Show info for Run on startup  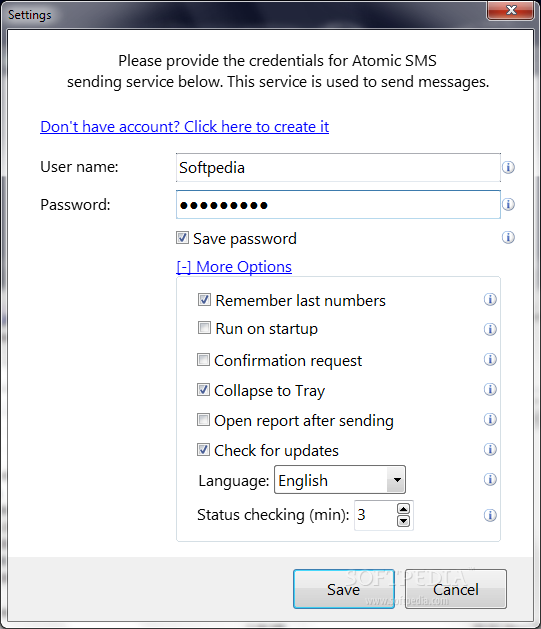(x=490, y=329)
